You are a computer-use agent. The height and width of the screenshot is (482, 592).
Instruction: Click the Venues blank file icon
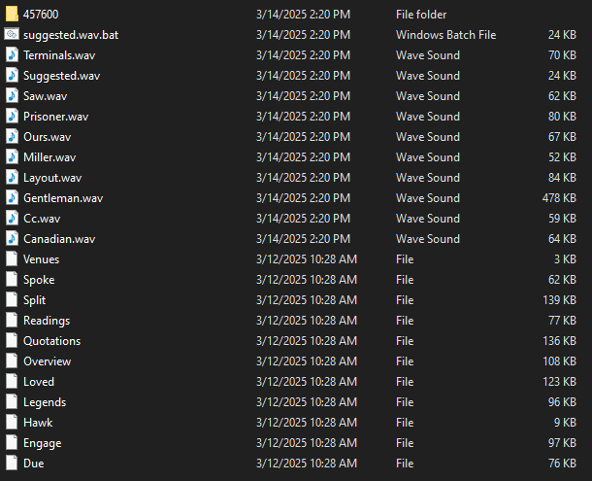click(12, 259)
